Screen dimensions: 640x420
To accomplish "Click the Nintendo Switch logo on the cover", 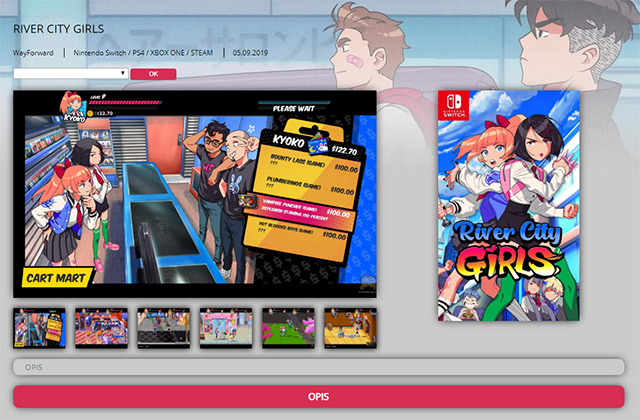I will pos(454,106).
